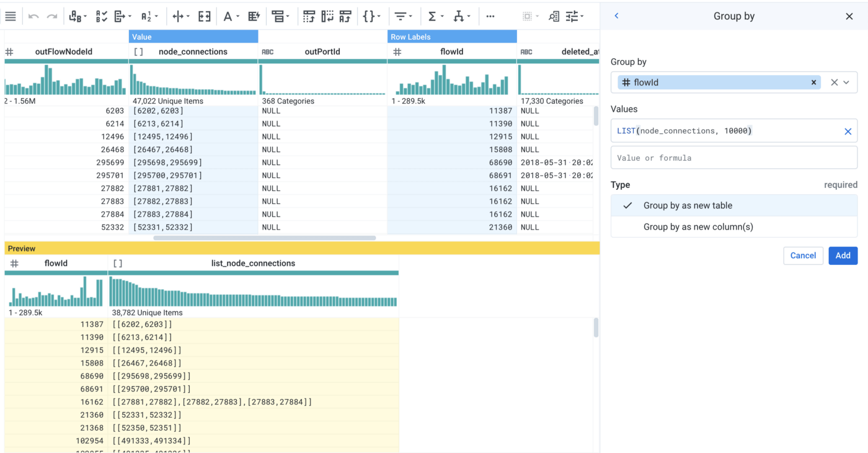The width and height of the screenshot is (868, 453).
Task: Click the node_connections histogram
Action: click(x=193, y=79)
